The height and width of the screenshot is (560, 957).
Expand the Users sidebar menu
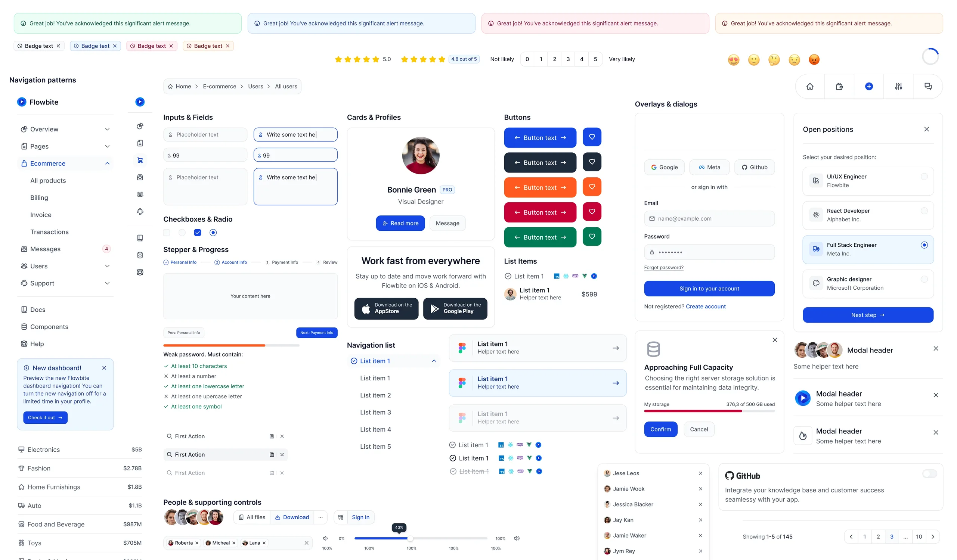click(x=65, y=266)
